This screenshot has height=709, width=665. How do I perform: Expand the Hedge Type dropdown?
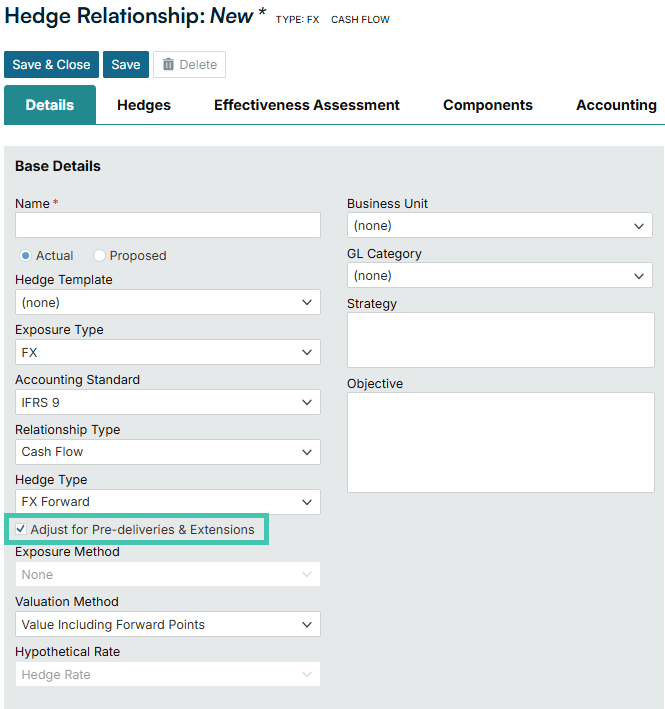pos(168,502)
